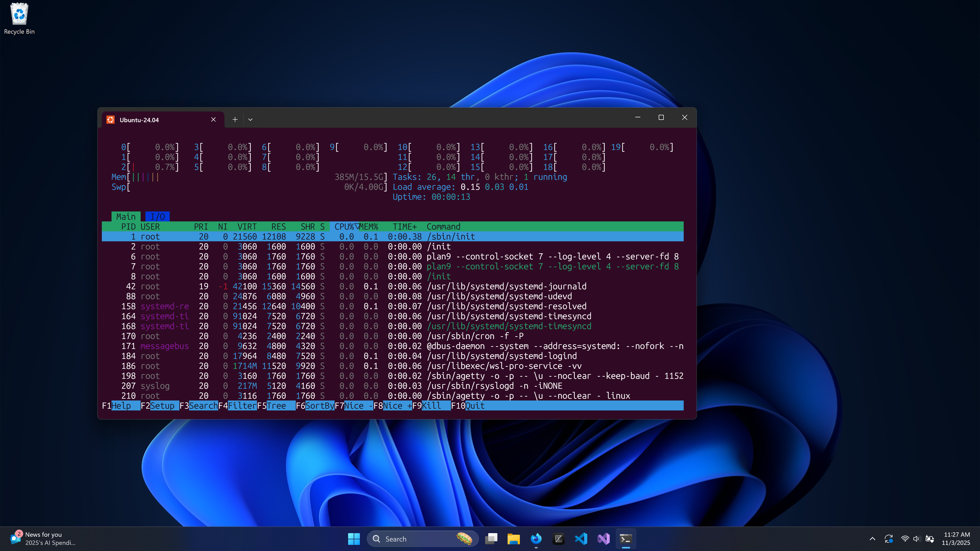Open the purple Visual Studio taskbar icon
Viewport: 980px width, 551px height.
603,539
